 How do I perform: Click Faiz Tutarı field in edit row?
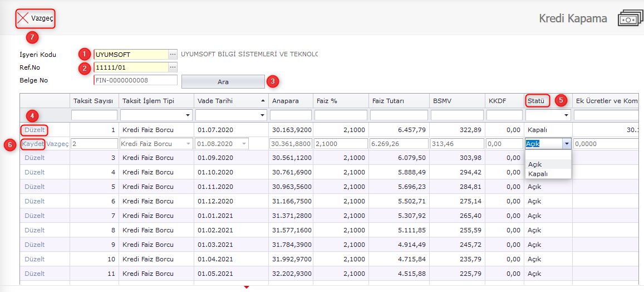click(x=399, y=144)
